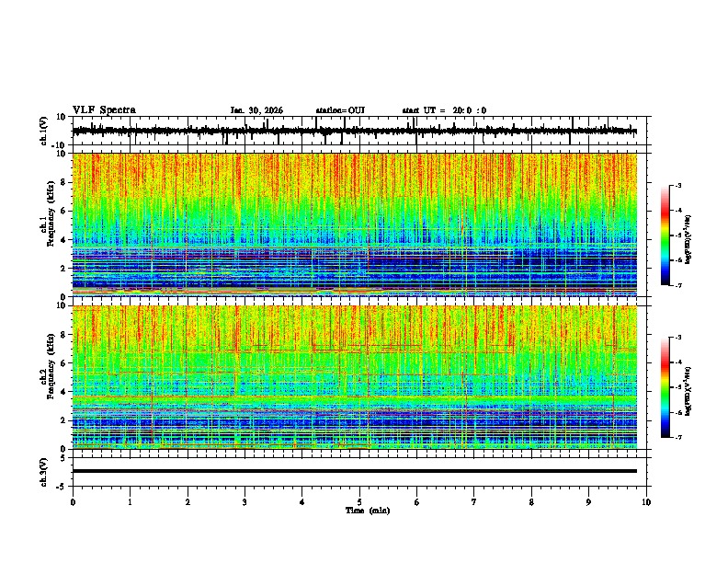Click time axis tick label '2'
The image size is (728, 563).
(188, 502)
